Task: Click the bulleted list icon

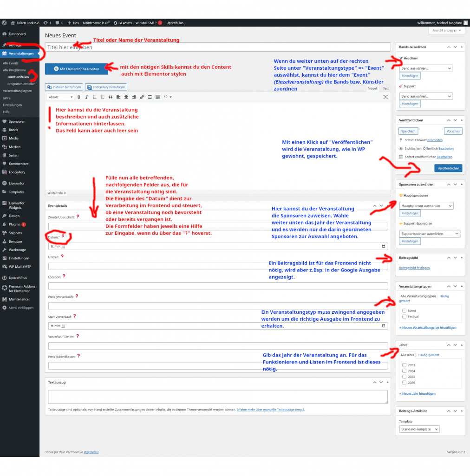Action: point(94,97)
